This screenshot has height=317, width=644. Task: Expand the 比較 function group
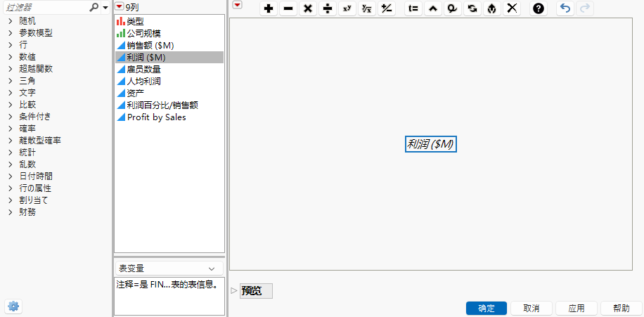[11, 105]
